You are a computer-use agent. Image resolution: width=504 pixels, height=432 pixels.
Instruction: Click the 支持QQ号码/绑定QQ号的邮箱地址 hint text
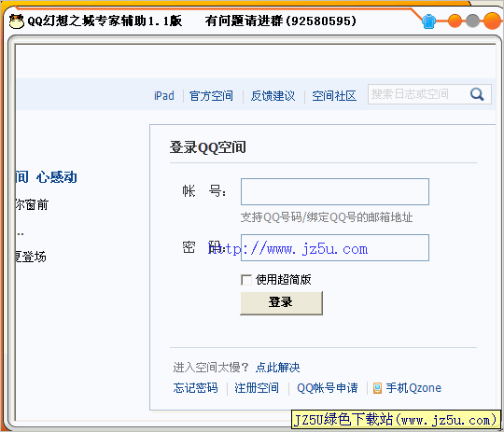[327, 217]
